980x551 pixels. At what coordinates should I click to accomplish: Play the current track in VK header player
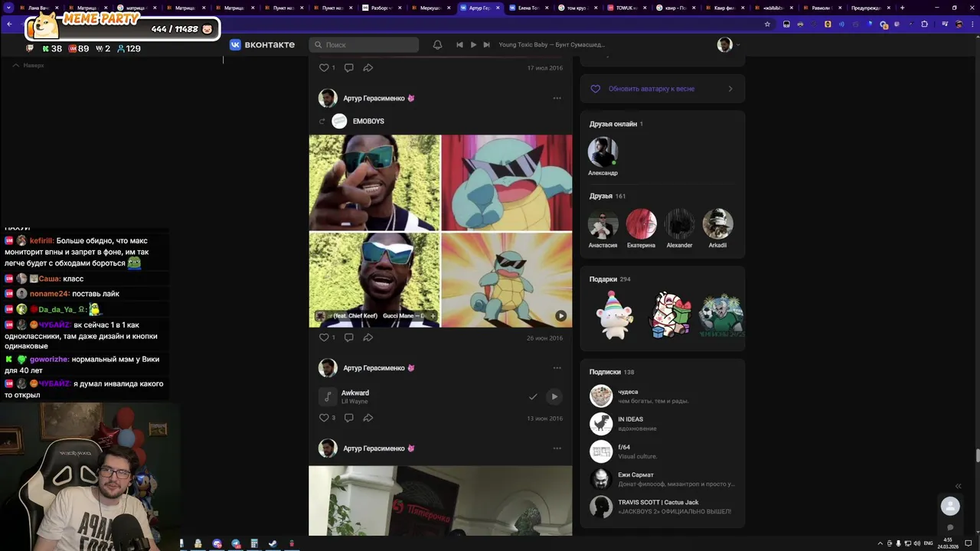(473, 44)
